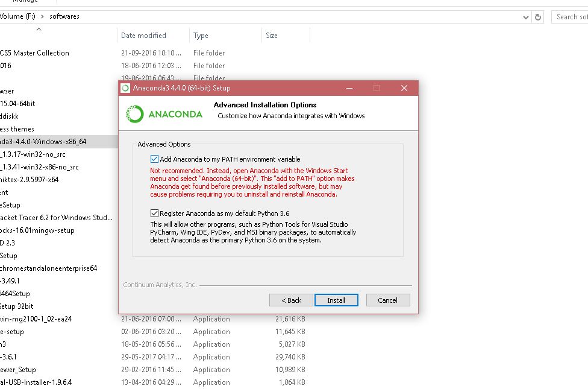
Task: Select the softwares breadcrumb in address bar
Action: (x=64, y=16)
